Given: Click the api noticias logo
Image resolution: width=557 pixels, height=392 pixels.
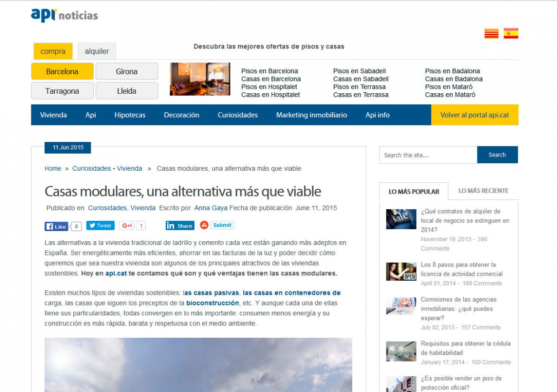Looking at the screenshot, I should coord(64,15).
